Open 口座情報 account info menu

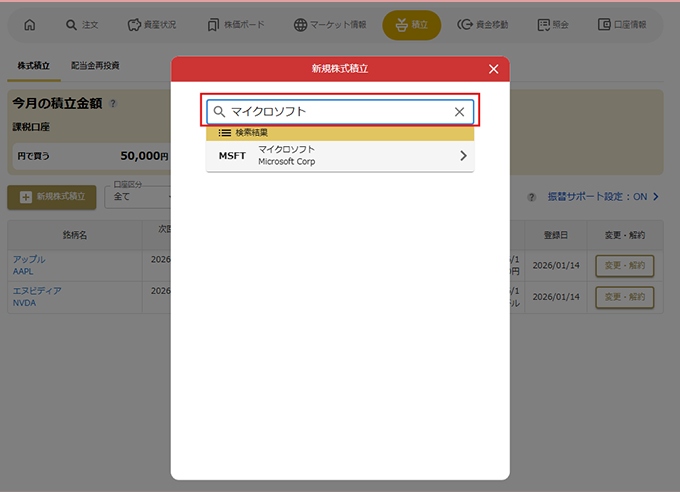[x=622, y=25]
